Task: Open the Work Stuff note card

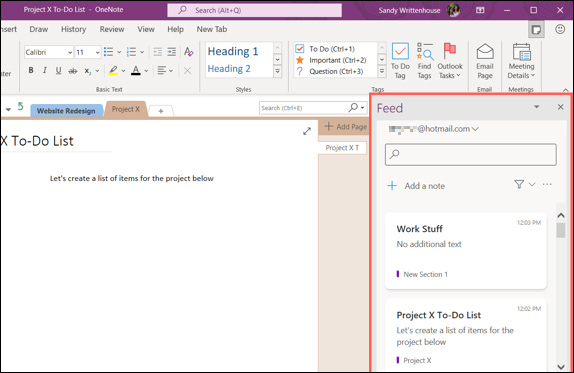Action: pyautogui.click(x=466, y=251)
